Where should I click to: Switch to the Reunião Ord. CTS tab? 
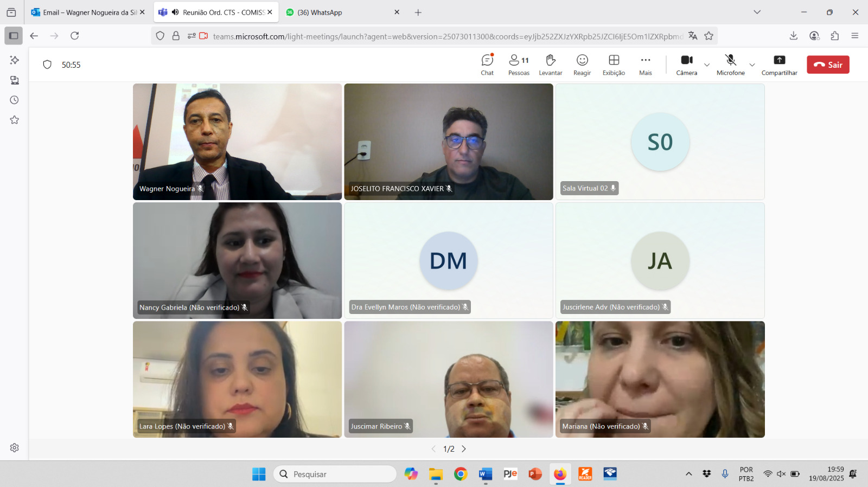pos(216,12)
